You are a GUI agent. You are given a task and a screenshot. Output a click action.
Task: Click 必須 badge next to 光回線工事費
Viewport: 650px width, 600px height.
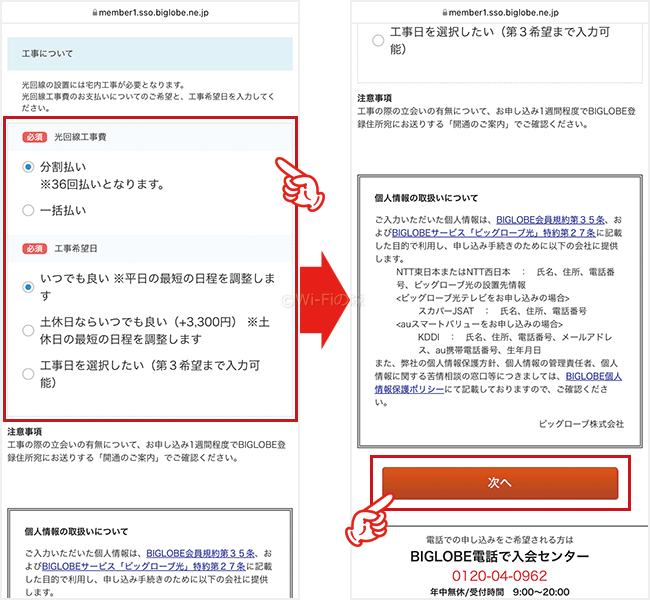pyautogui.click(x=34, y=137)
